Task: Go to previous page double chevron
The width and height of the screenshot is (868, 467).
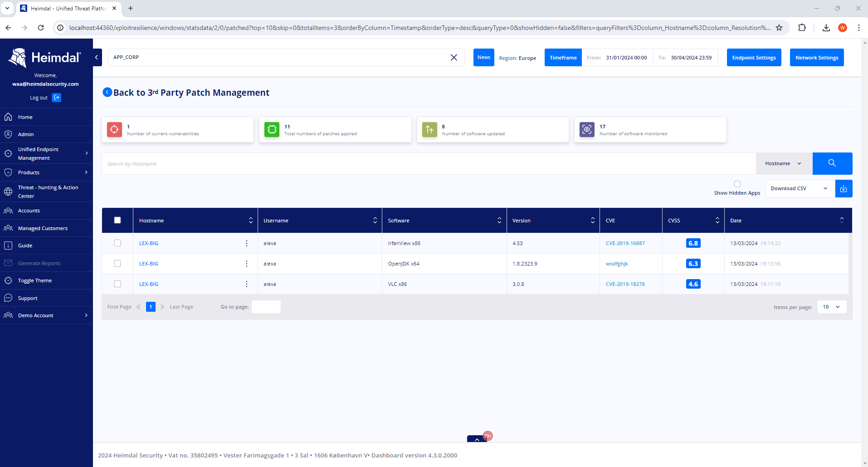Action: (138, 307)
